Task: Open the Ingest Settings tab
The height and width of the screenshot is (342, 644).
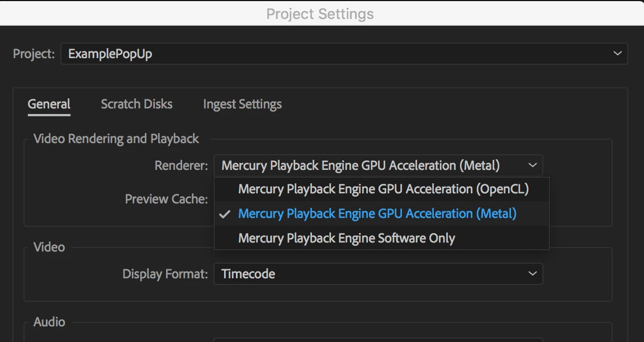Action: (242, 104)
